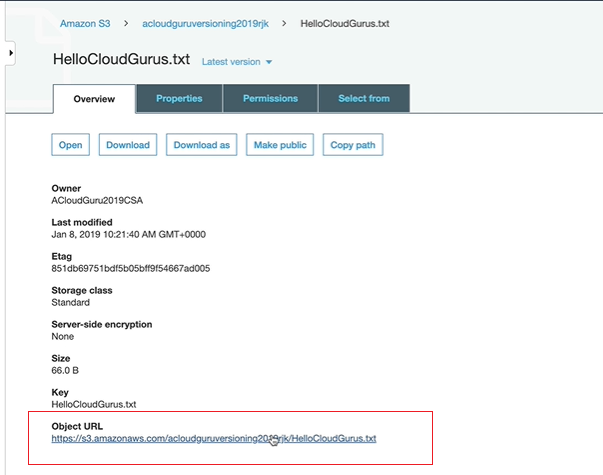Click the HelloCloudGurus.txt page heading
The height and width of the screenshot is (475, 603).
(122, 59)
